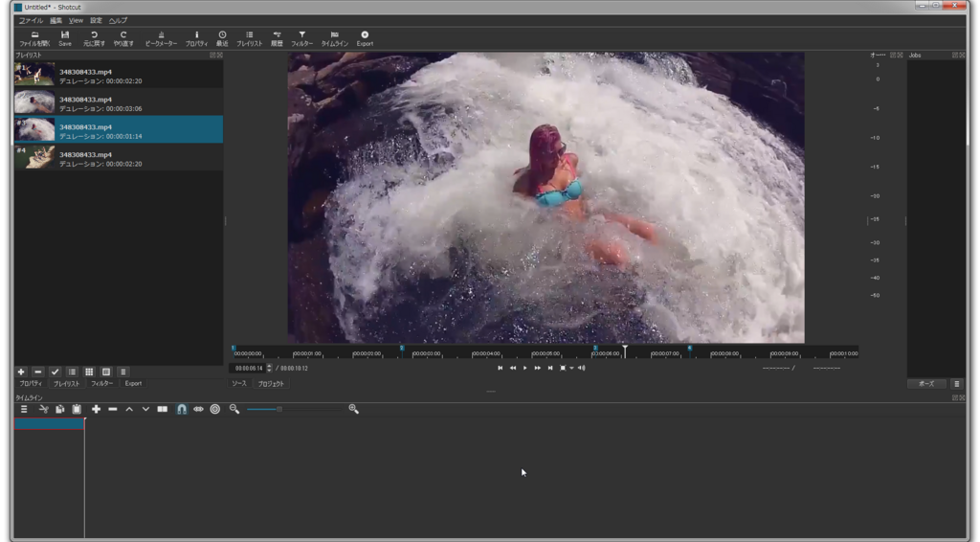Toggle the snapping magnet in the timeline
The height and width of the screenshot is (542, 980).
click(x=181, y=409)
